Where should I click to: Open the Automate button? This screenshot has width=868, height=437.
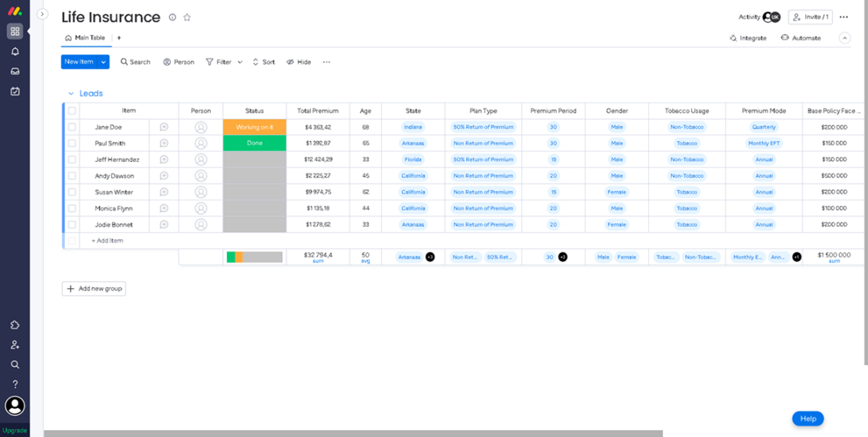801,38
